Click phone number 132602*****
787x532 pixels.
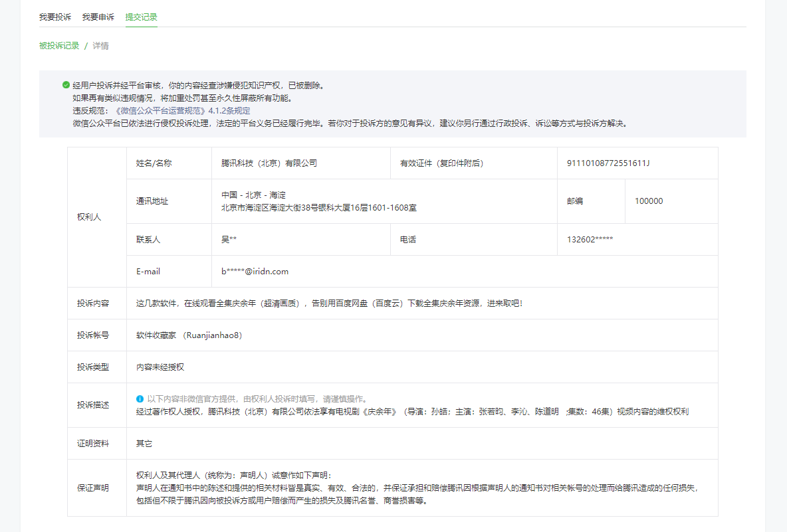(590, 239)
